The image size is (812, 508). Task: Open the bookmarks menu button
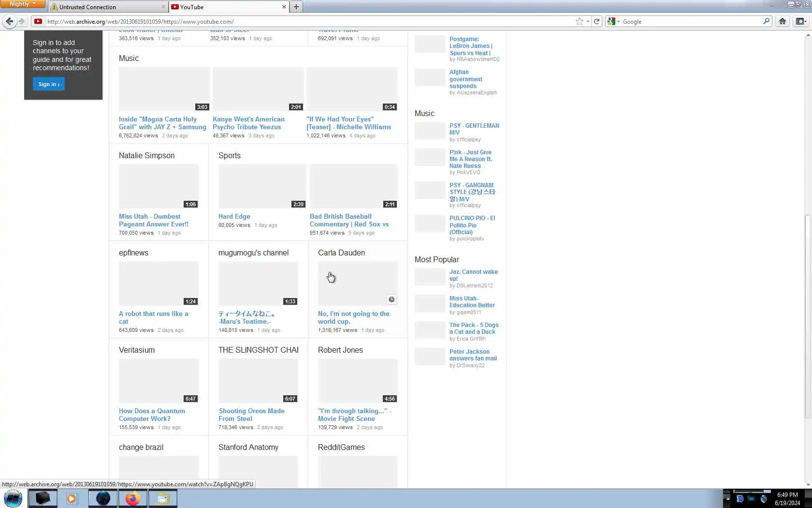point(801,21)
